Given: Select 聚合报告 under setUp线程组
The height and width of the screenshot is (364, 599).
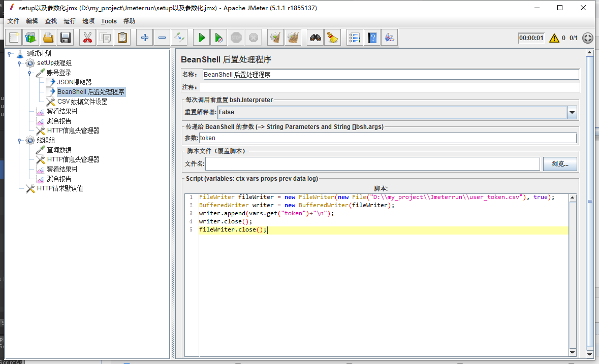Looking at the screenshot, I should coord(59,121).
